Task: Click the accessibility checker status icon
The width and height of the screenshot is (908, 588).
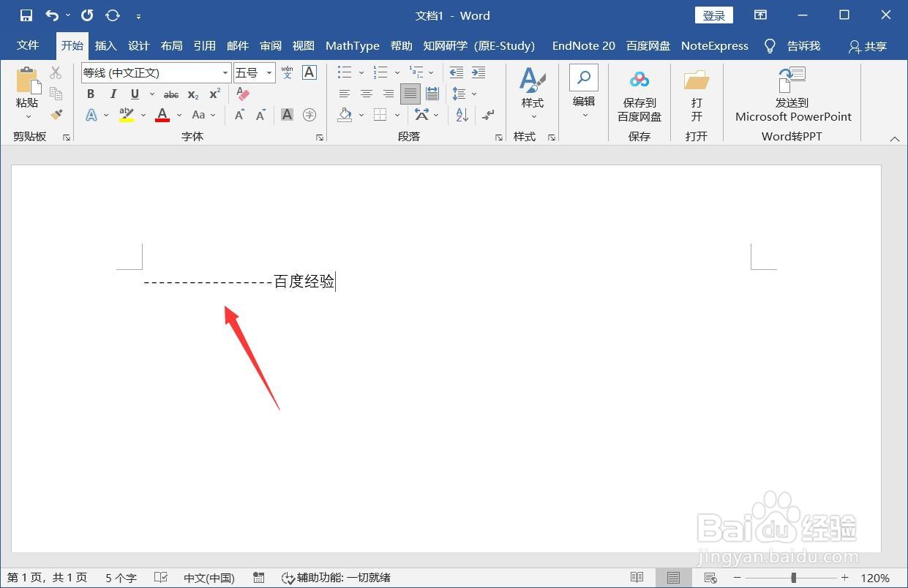Action: [x=288, y=578]
